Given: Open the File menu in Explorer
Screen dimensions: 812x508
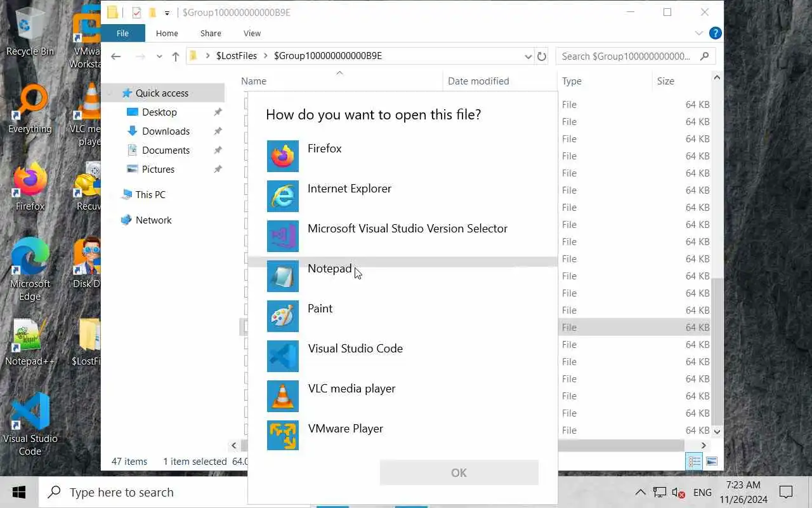Looking at the screenshot, I should click(122, 33).
